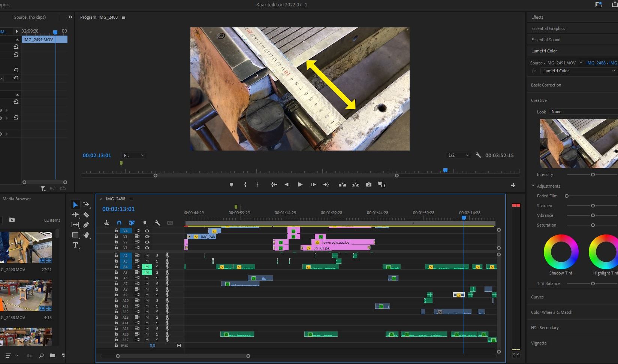The width and height of the screenshot is (618, 364).
Task: Toggle lock on track V2
Action: point(116,242)
